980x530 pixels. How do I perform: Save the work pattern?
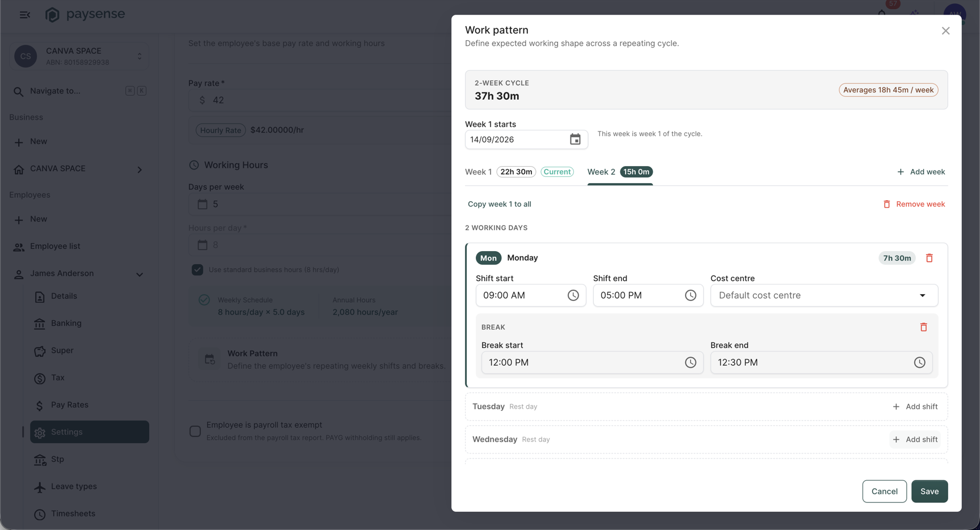[x=930, y=491]
